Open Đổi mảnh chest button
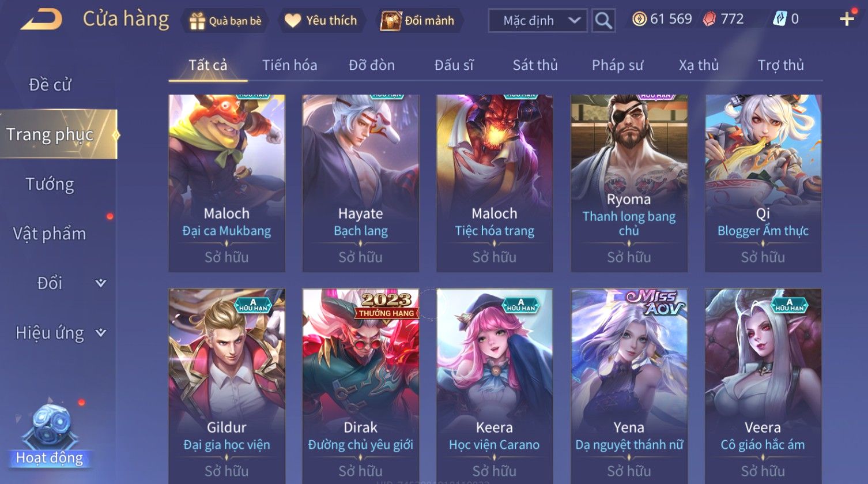This screenshot has height=484, width=868. [418, 21]
